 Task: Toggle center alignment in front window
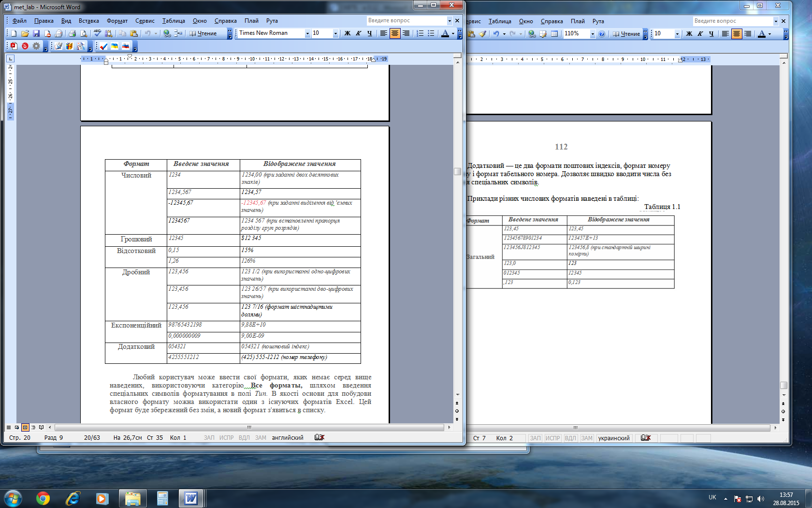(395, 33)
